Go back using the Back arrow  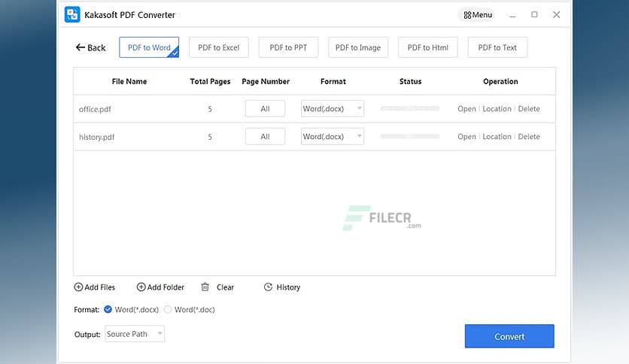coord(90,47)
